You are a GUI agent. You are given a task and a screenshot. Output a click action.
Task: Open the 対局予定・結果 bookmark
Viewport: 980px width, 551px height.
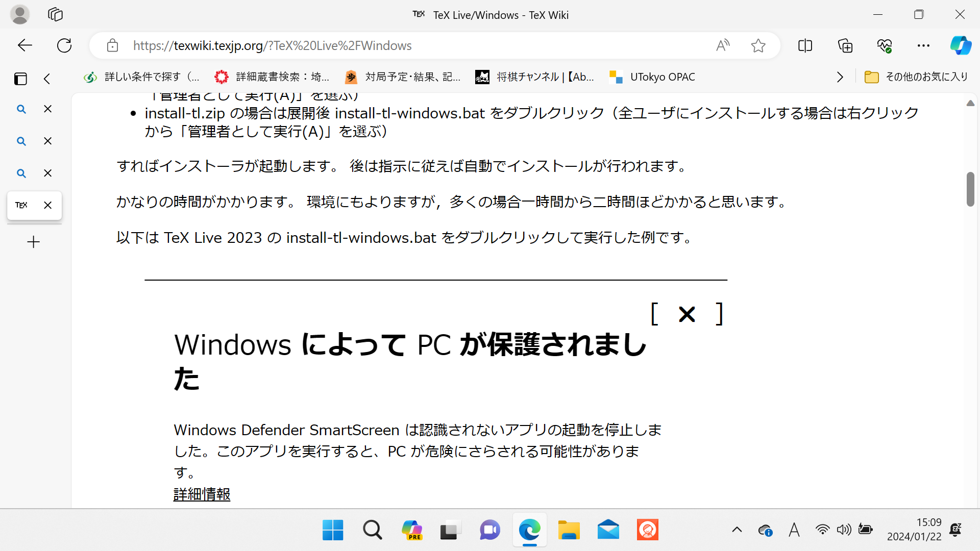(x=403, y=76)
